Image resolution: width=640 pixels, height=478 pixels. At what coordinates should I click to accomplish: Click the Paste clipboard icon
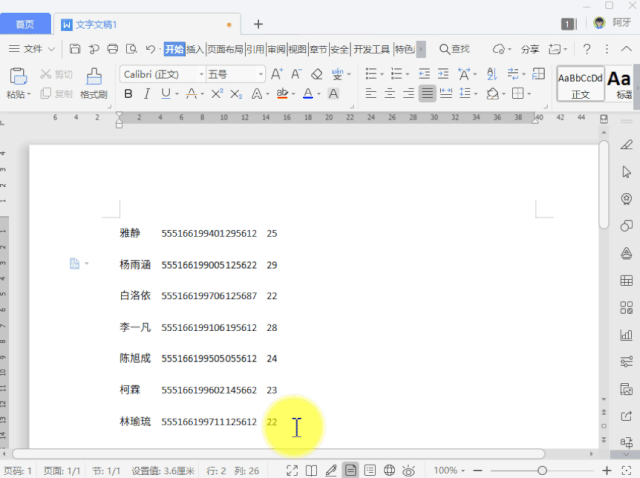(18, 76)
